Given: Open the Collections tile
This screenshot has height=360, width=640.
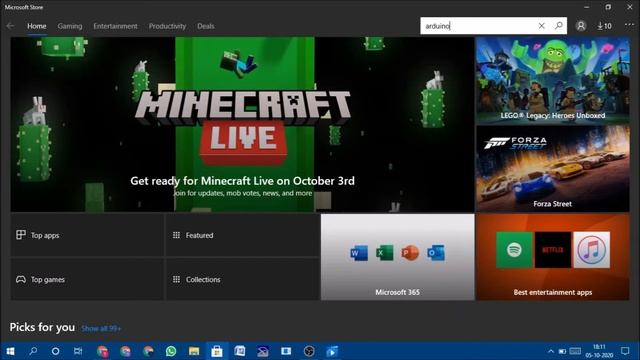Looking at the screenshot, I should (x=242, y=279).
